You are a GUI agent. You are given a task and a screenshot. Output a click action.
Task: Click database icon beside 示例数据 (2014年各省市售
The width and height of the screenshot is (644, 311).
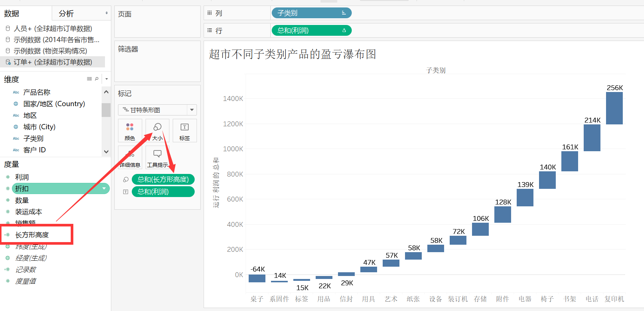8,39
